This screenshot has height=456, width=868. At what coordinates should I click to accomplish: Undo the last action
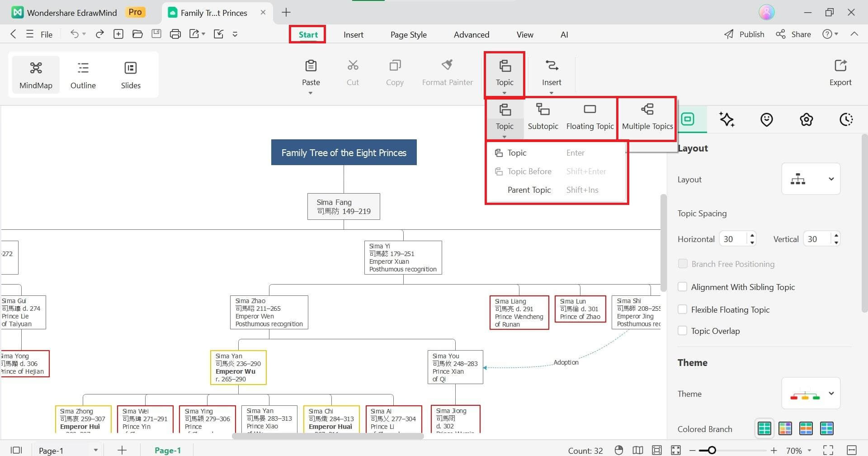pyautogui.click(x=75, y=34)
